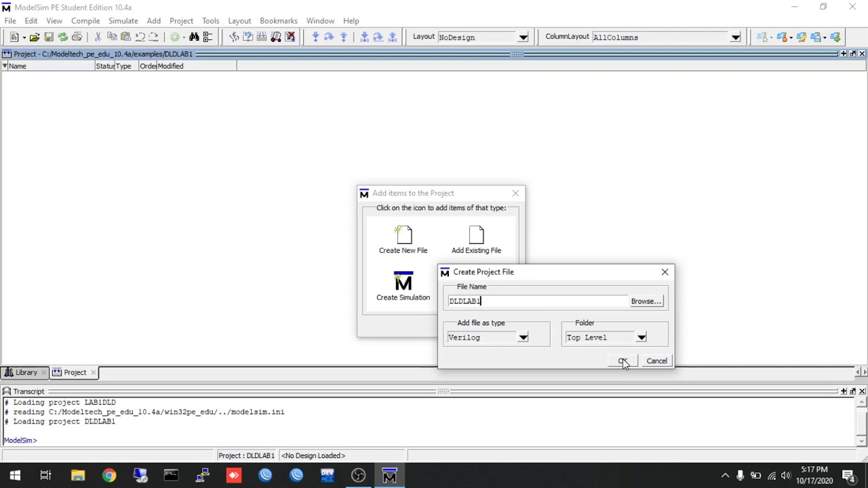Viewport: 868px width, 488px height.
Task: Click the Name column header
Action: (52, 66)
